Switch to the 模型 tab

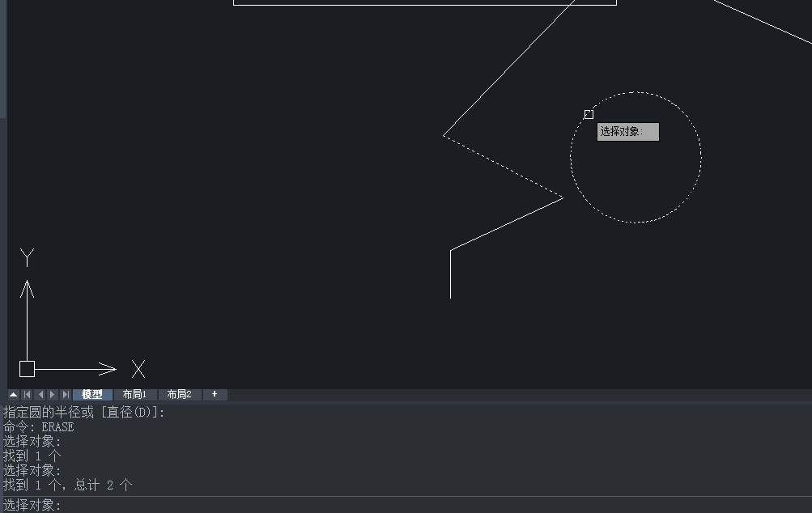point(92,395)
